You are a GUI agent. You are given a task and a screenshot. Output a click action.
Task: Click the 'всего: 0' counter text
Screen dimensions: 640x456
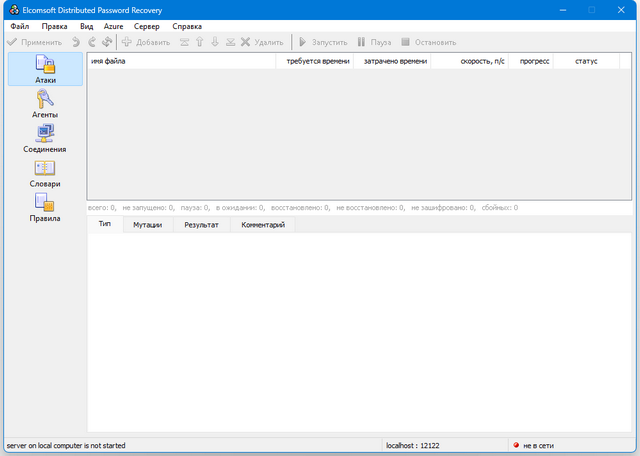[x=102, y=208]
